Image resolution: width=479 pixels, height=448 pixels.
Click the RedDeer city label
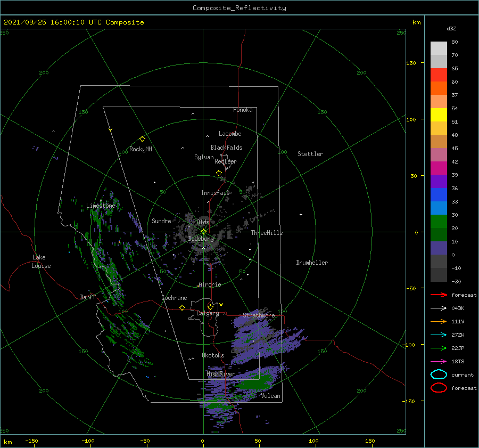coord(226,161)
